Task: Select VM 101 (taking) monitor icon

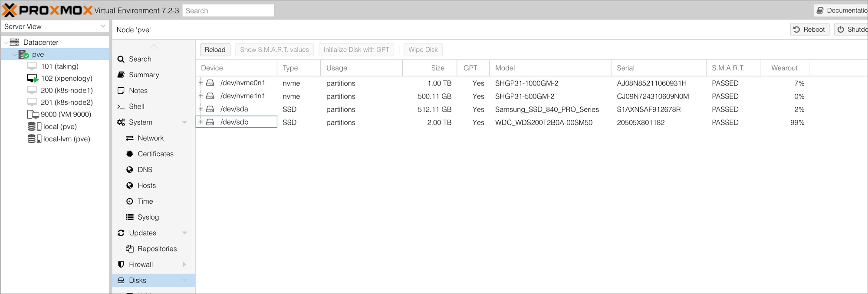Action: pyautogui.click(x=32, y=66)
